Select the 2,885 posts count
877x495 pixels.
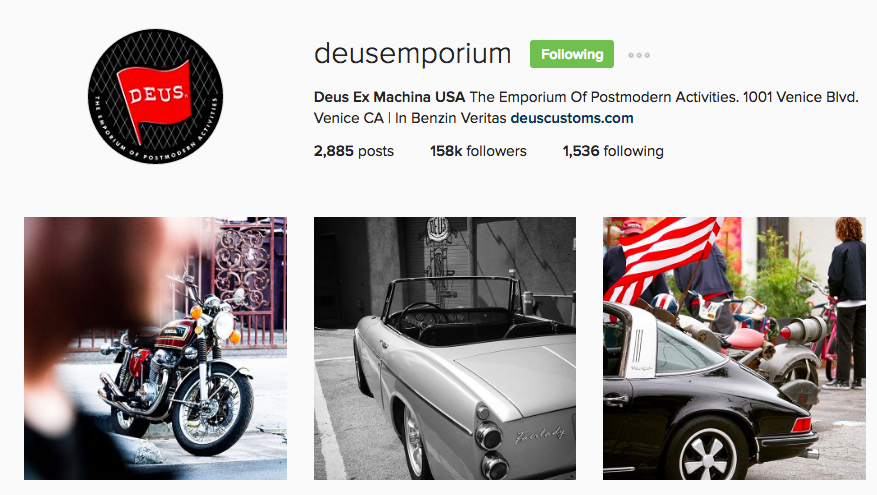(353, 151)
